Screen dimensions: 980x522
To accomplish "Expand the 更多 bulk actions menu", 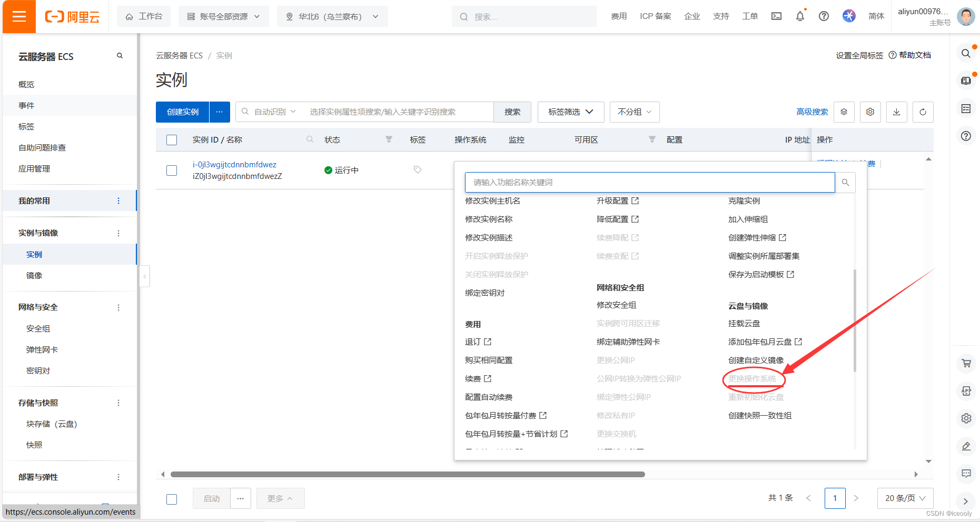I will tap(280, 498).
